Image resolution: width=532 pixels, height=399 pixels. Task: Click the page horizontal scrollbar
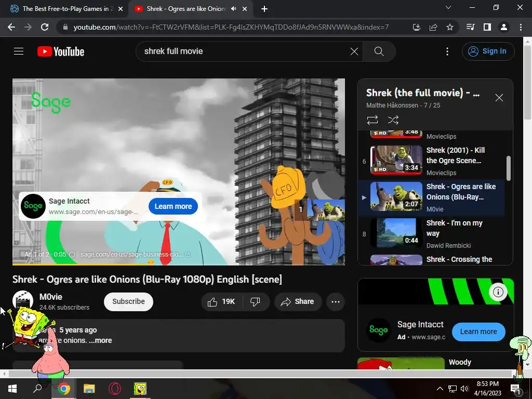coord(260,374)
